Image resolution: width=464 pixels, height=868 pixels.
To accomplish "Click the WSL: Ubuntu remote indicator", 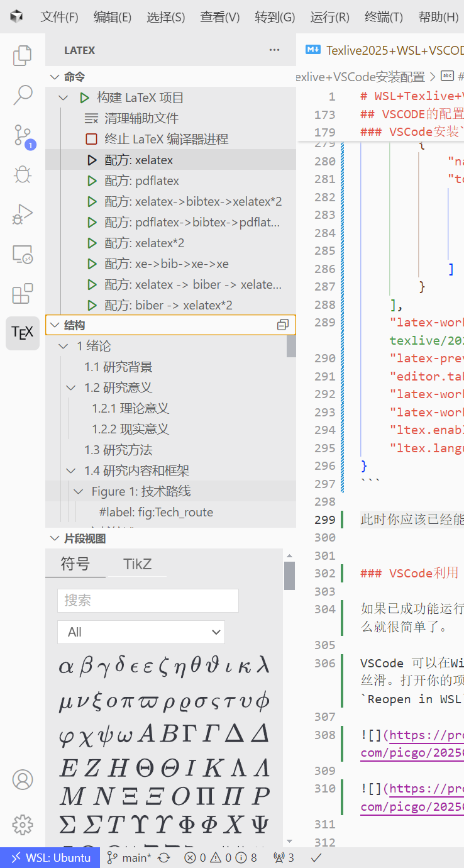I will tap(50, 857).
